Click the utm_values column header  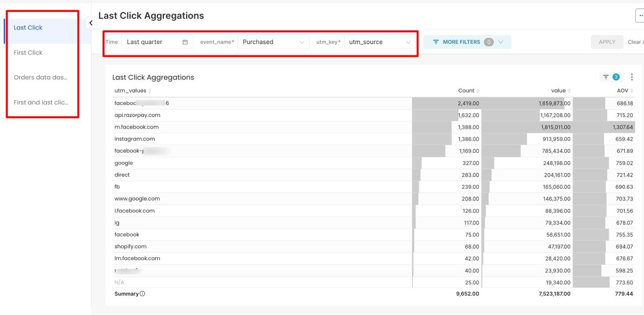coord(130,91)
